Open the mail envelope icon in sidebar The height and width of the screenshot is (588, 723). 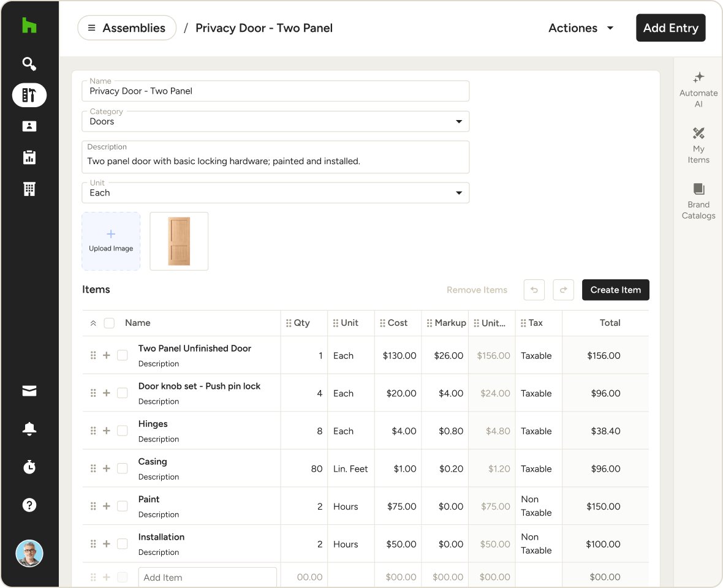pos(29,392)
